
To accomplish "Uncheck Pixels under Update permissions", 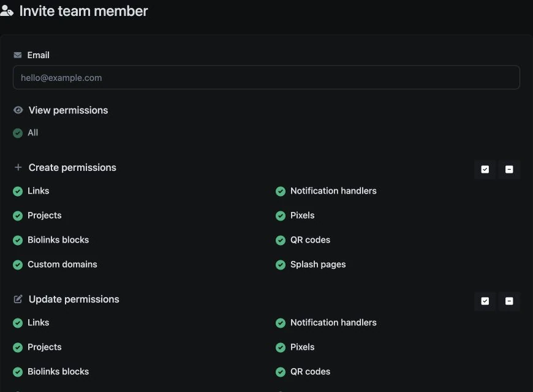I will coord(281,347).
